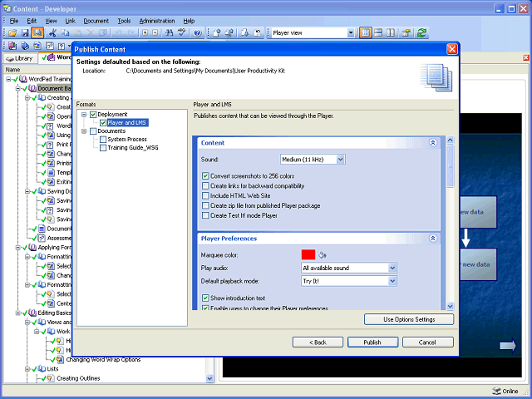Open the Link menu
The image size is (532, 399).
click(x=70, y=21)
